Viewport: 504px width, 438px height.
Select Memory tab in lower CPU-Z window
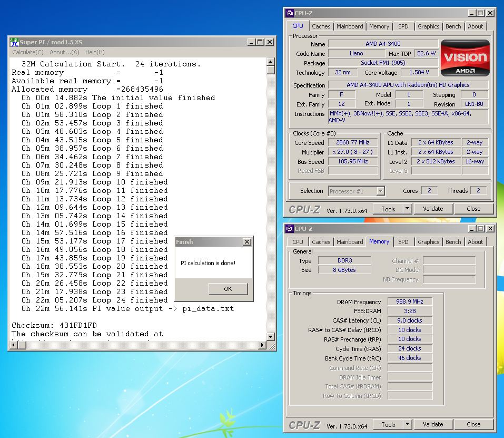coord(379,241)
